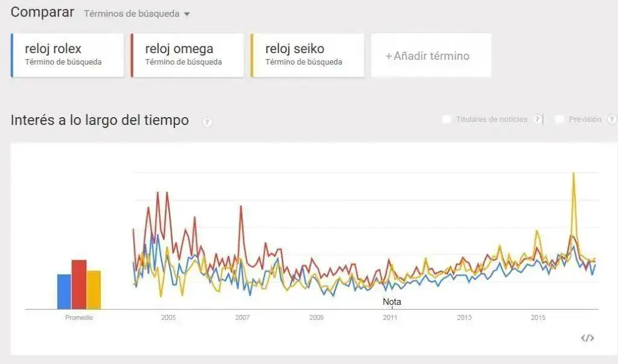
Task: Click the yellow Promedio bar for seiko
Action: [x=94, y=290]
